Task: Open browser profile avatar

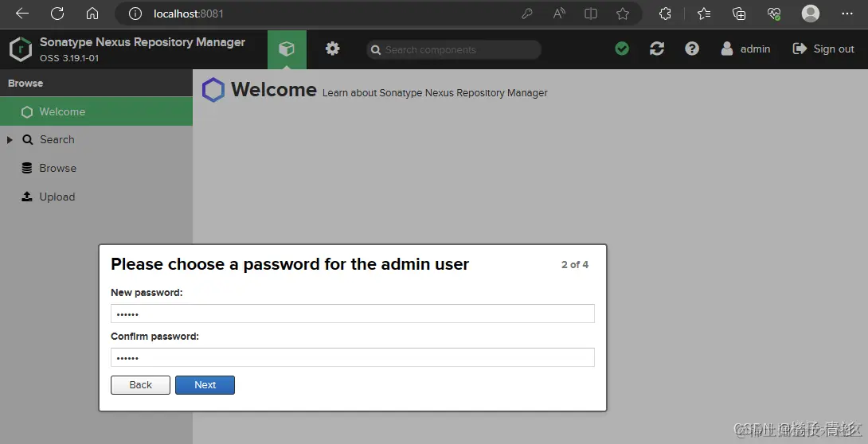Action: [811, 14]
